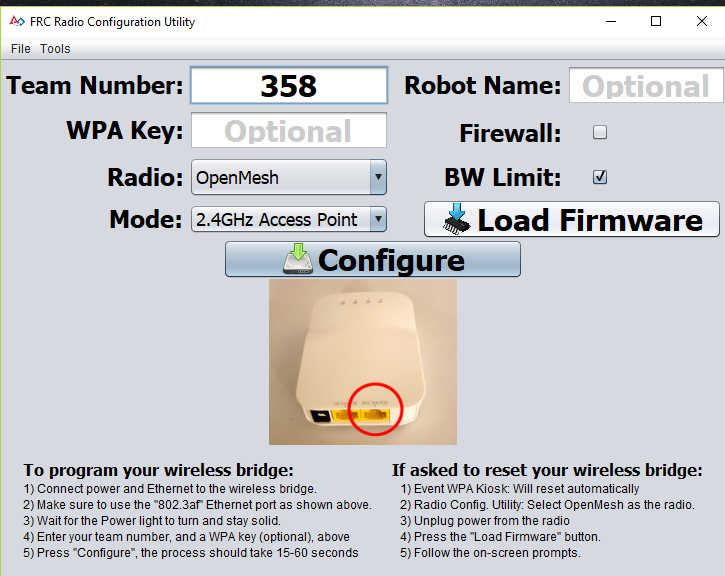This screenshot has height=576, width=725.
Task: Click step '2) Make sure to use the 802.3af' text
Action: point(197,505)
